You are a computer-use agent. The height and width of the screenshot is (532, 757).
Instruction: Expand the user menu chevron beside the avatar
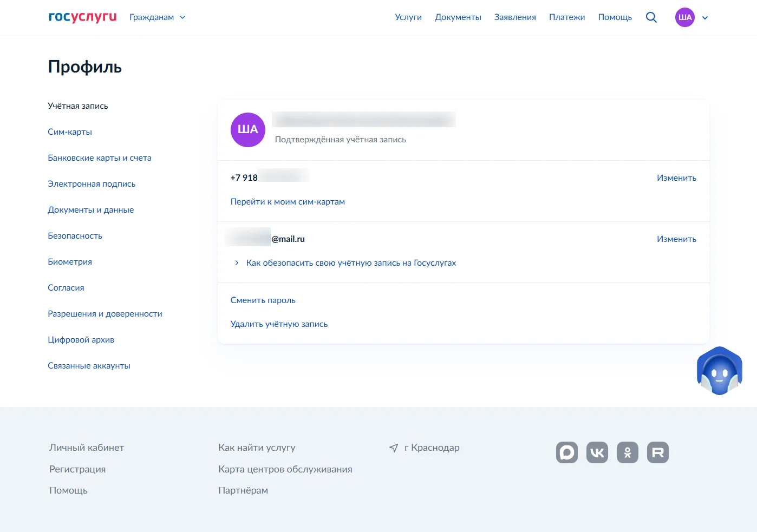click(705, 17)
